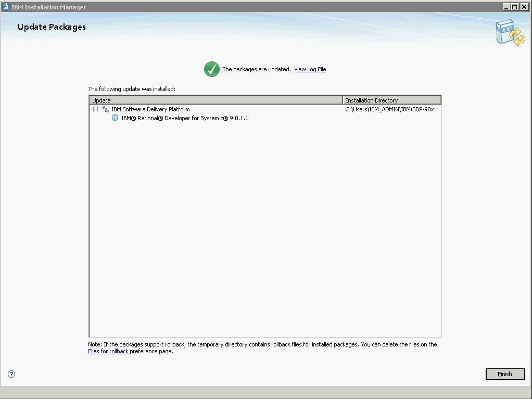Collapse the IBM Software Delivery Platform node
532x399 pixels.
96,109
